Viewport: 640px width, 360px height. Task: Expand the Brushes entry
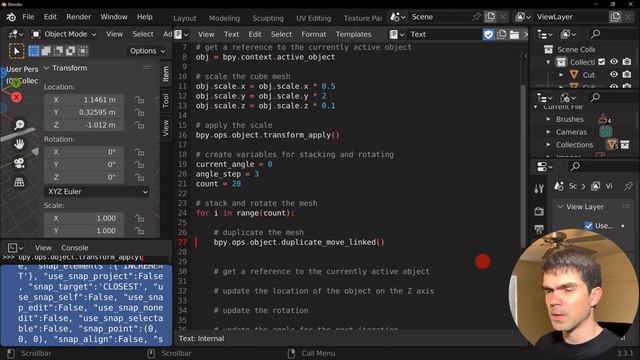click(x=549, y=119)
